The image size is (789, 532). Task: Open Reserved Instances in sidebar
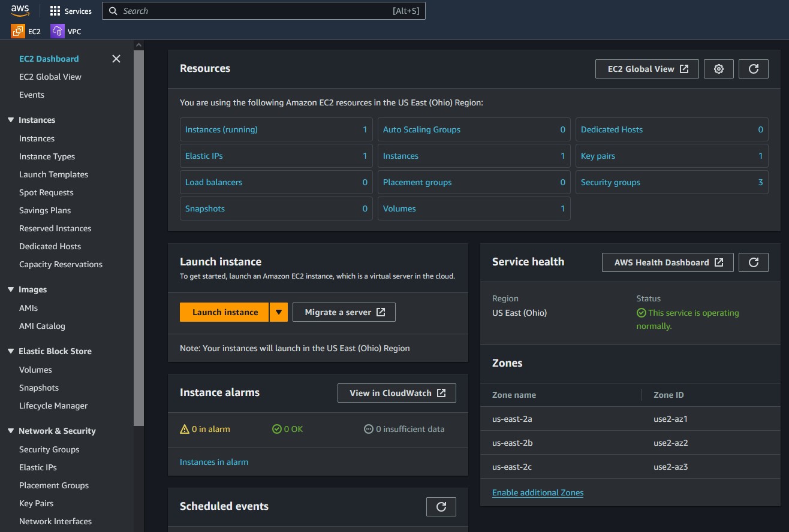click(x=55, y=228)
